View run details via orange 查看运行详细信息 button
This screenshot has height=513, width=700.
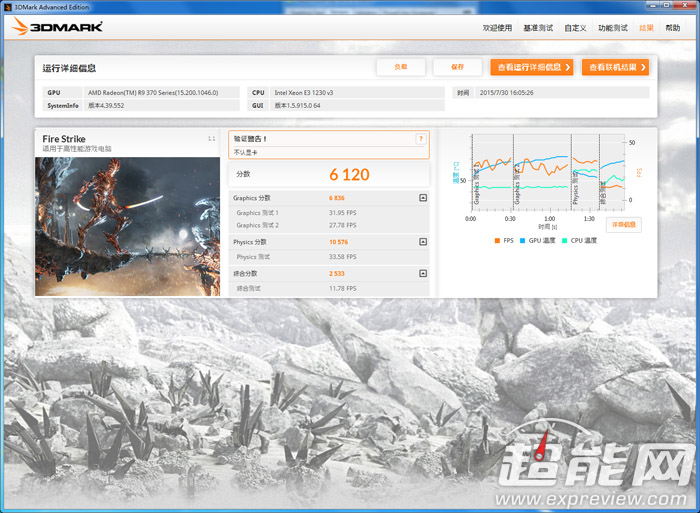(532, 67)
